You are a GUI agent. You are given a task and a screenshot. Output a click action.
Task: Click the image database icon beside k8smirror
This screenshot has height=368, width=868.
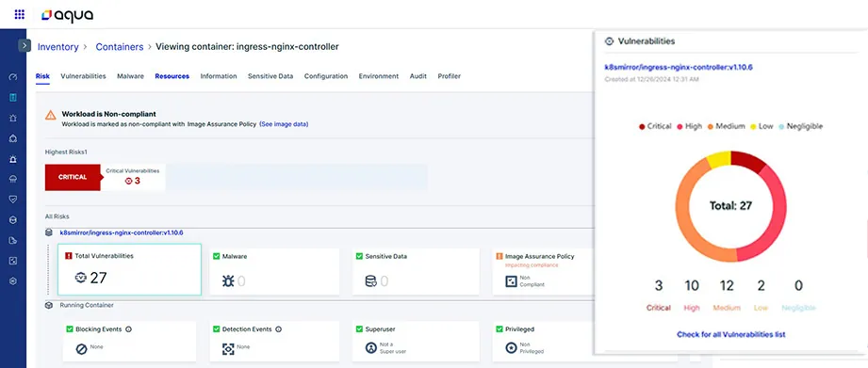[x=49, y=233]
